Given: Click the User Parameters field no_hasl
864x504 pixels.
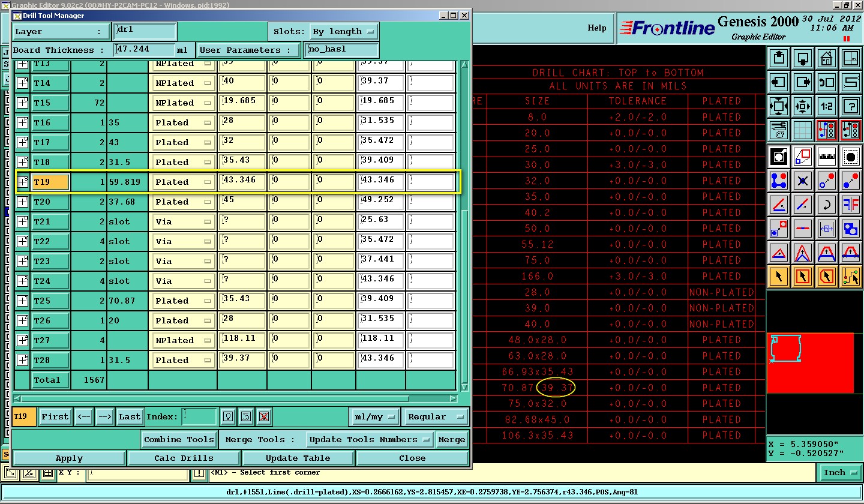Looking at the screenshot, I should (341, 50).
